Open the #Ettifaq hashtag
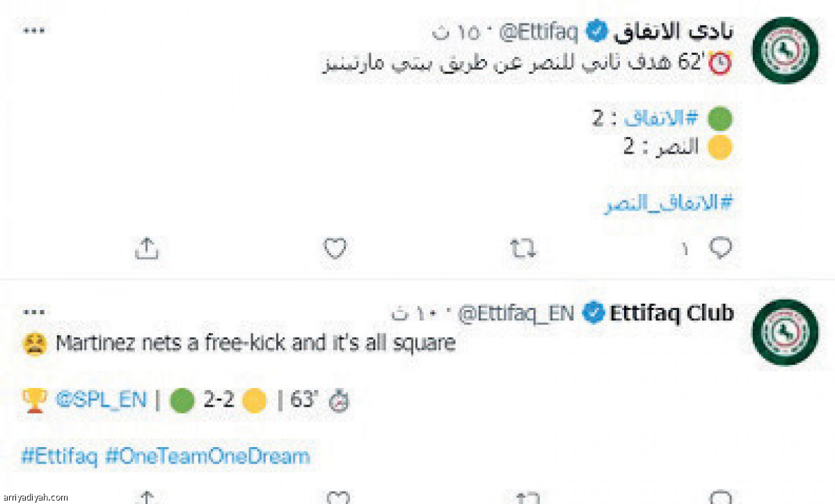835x504 pixels. tap(60, 457)
